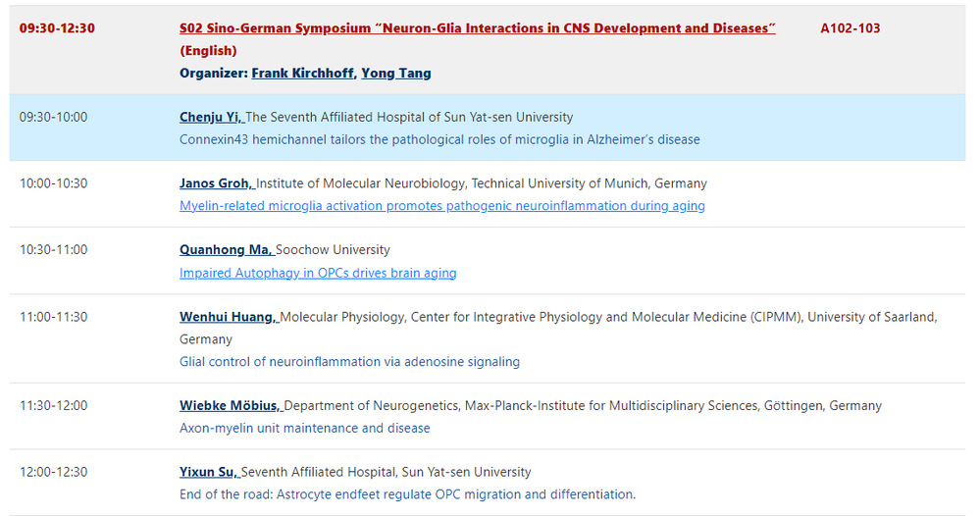
Task: Click speaker name Janos Groh
Action: tap(217, 183)
